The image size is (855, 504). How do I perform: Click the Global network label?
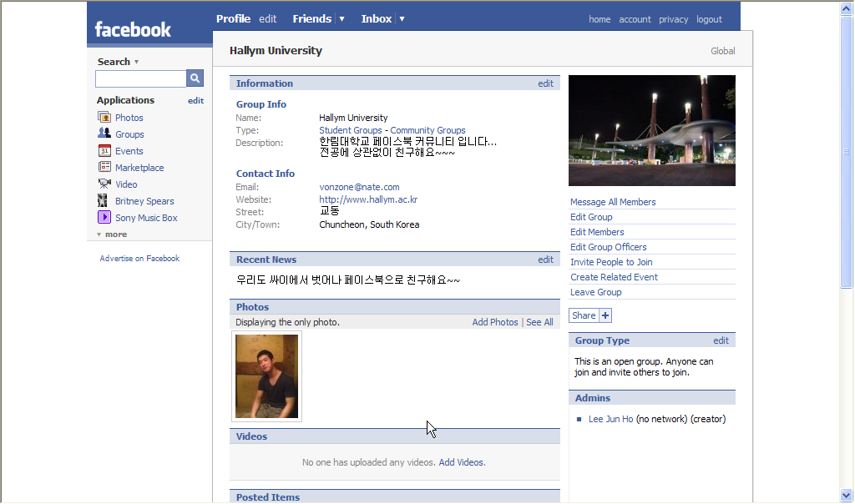(722, 51)
